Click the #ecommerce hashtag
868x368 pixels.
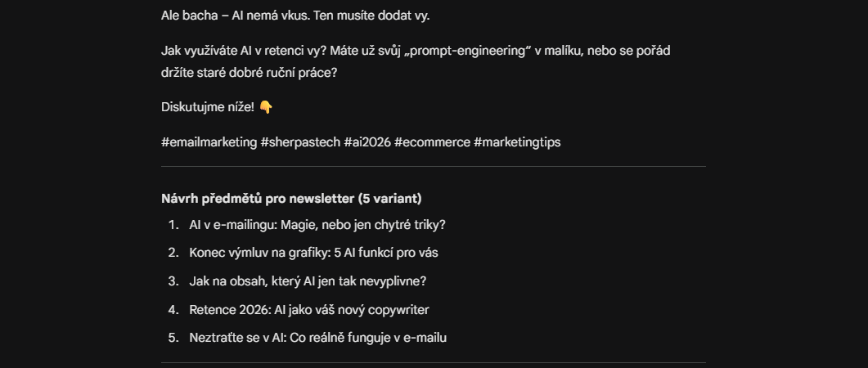(432, 142)
